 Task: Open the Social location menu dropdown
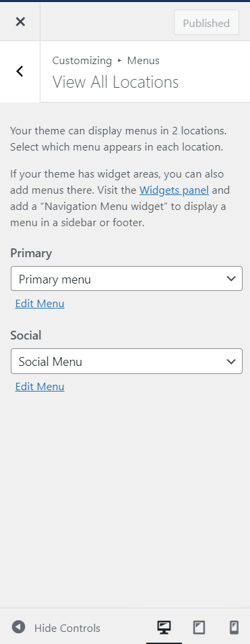127,361
